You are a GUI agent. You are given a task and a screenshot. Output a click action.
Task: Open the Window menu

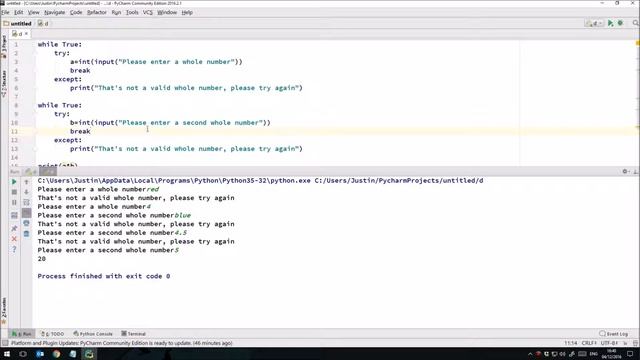[167, 12]
